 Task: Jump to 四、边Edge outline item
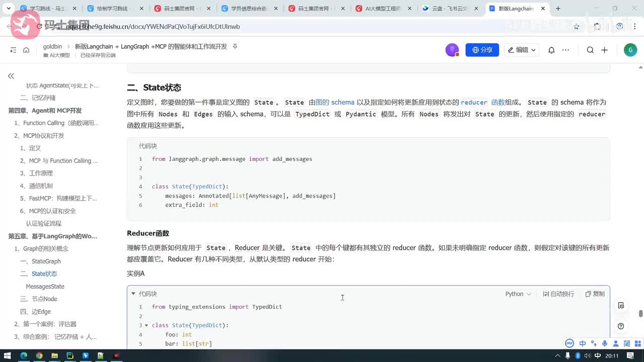(x=35, y=312)
